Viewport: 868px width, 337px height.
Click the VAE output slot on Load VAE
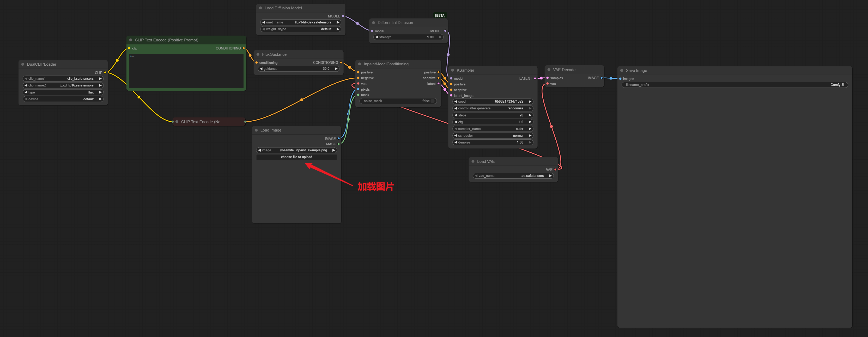click(x=555, y=170)
